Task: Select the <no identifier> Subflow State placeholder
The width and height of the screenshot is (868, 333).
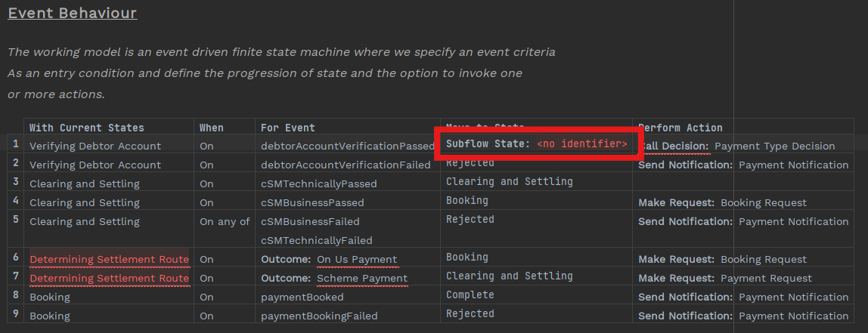Action: coord(581,143)
